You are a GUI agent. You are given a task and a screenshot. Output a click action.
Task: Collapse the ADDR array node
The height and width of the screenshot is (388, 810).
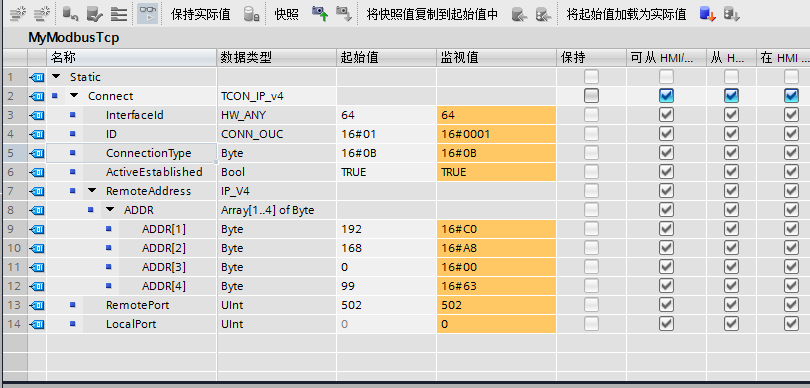(x=111, y=210)
